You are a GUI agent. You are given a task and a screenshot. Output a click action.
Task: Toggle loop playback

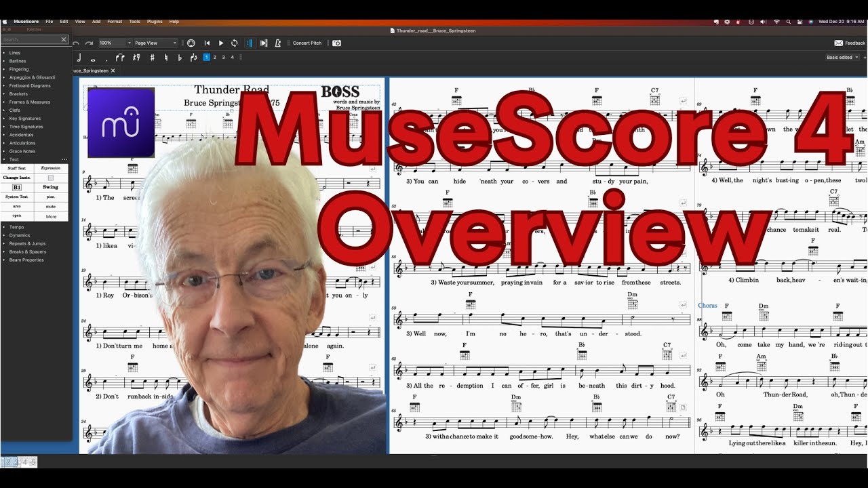(x=234, y=43)
